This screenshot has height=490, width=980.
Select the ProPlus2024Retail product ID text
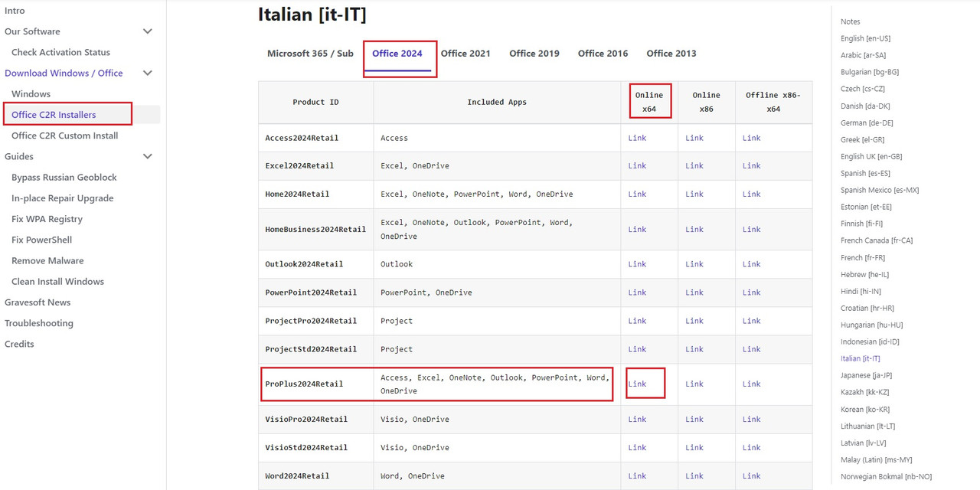tap(304, 384)
